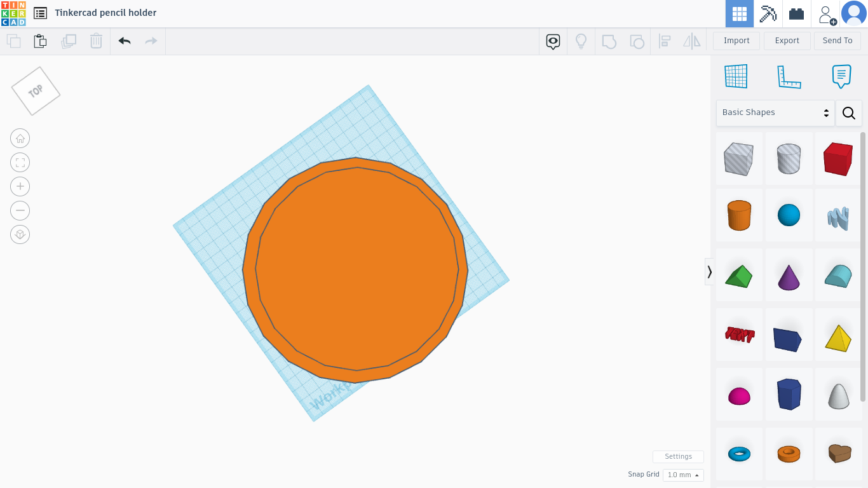Viewport: 868px width, 488px height.
Task: Select the teal Round Roof shape
Action: click(837, 276)
